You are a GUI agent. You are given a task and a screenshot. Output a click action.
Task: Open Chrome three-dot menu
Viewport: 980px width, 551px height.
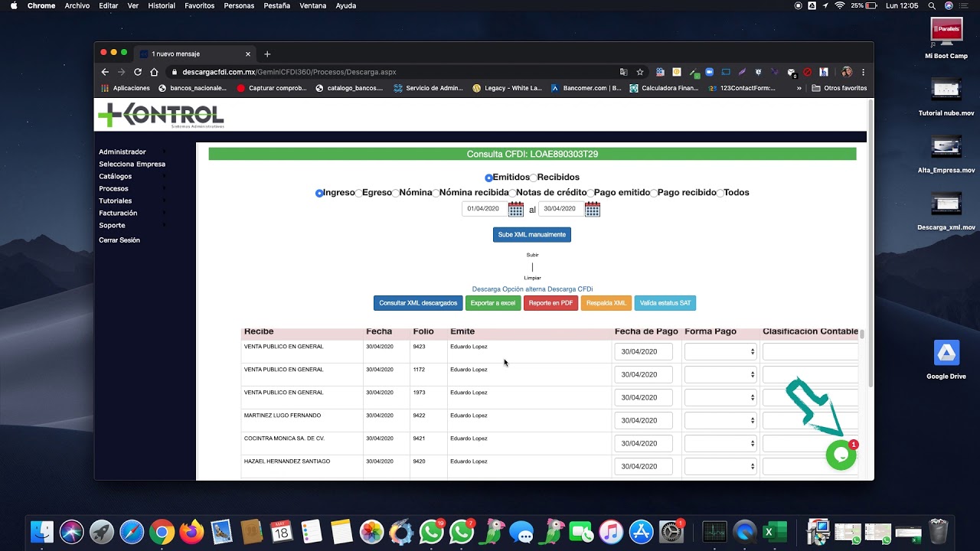click(864, 72)
